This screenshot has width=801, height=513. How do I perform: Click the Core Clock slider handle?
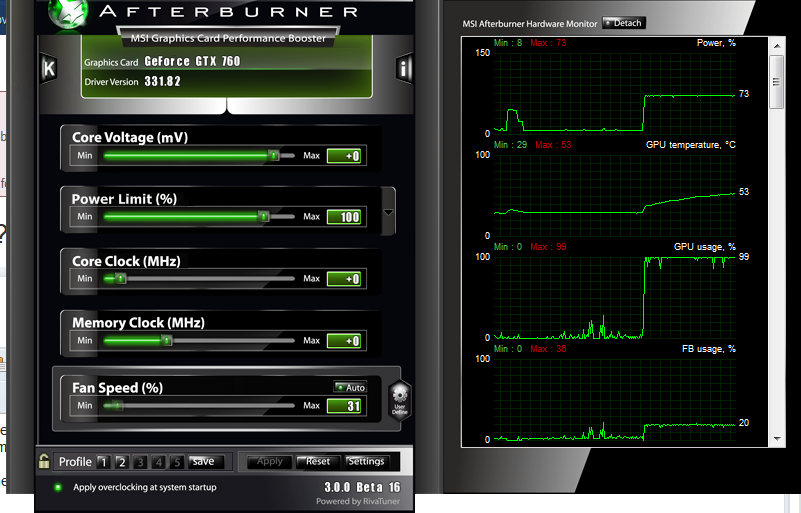pos(121,278)
